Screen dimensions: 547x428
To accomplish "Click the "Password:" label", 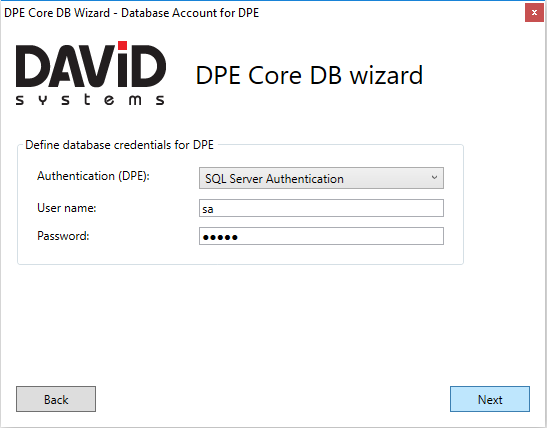I will click(63, 236).
